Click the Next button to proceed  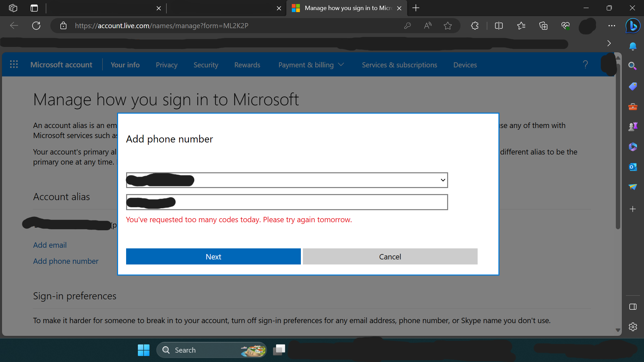pyautogui.click(x=214, y=256)
